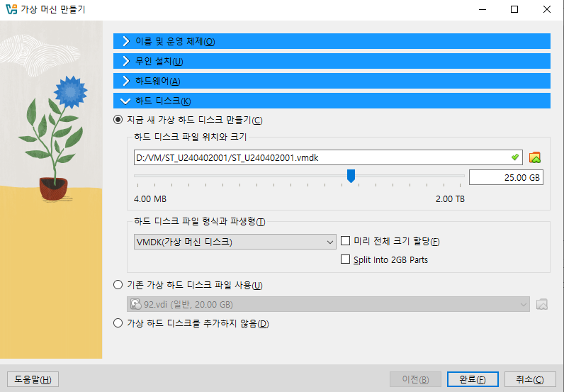
Task: Select '가상 하드 디스크를 추가하지 않음' radio button
Action: [118, 323]
